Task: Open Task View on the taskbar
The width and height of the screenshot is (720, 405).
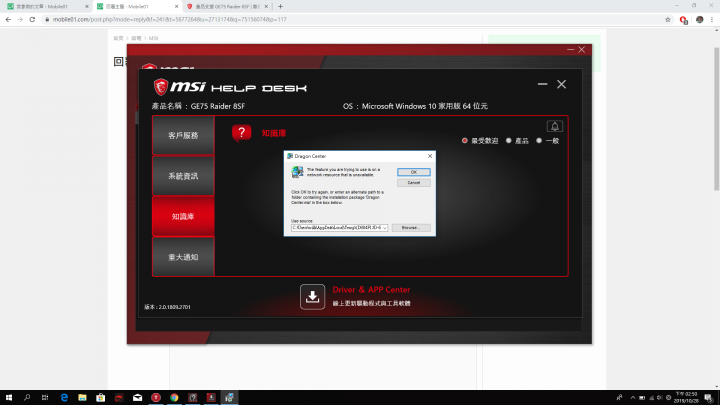Action: coord(45,398)
